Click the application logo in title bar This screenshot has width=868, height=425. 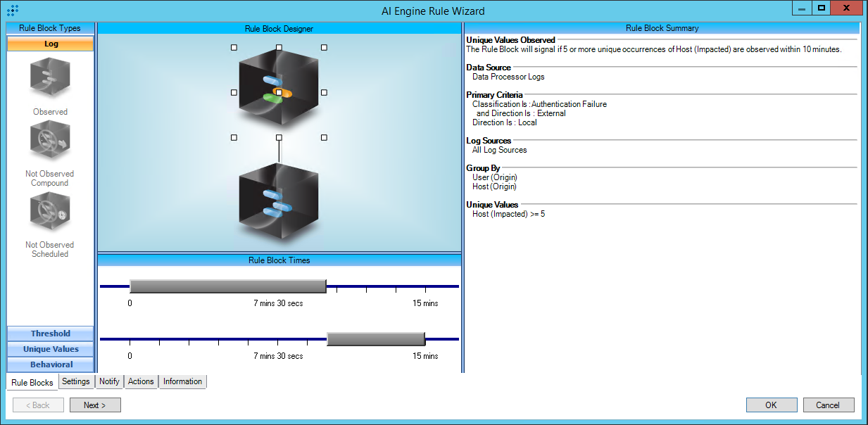13,11
